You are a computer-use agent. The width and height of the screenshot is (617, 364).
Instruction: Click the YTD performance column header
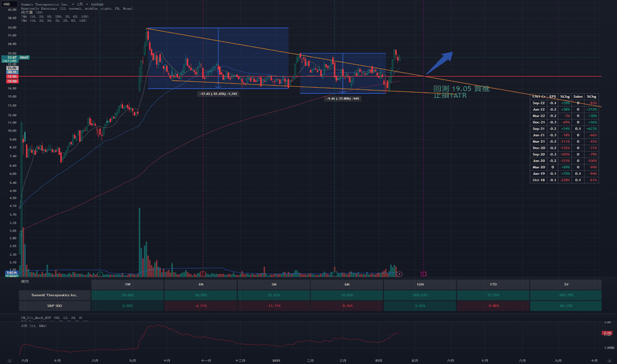click(x=493, y=284)
